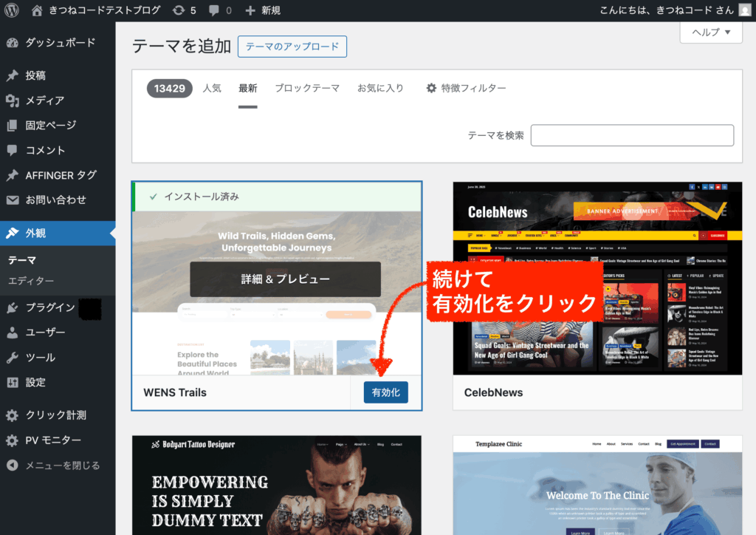The height and width of the screenshot is (535, 756).
Task: Click the AFFINGER タグ pin icon
Action: pos(13,175)
